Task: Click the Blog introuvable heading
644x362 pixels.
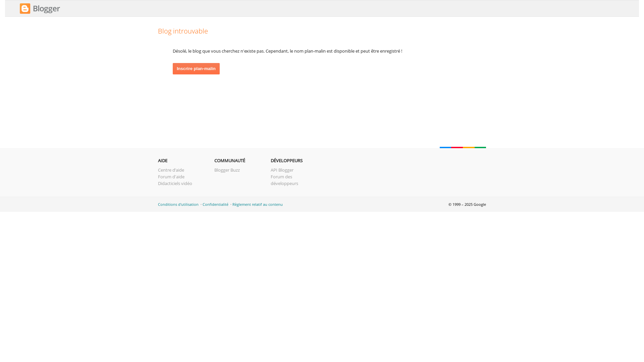Action: [183, 31]
